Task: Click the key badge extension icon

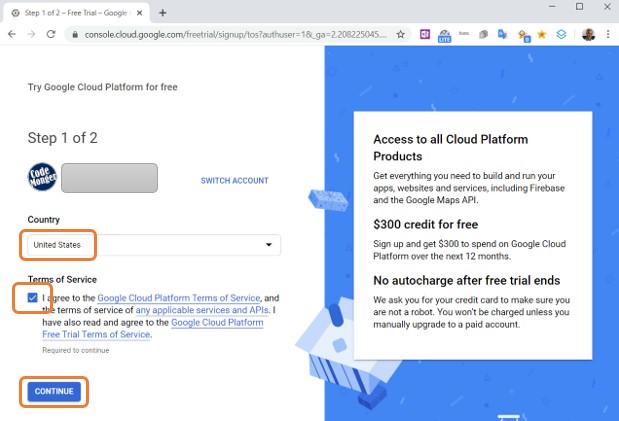Action: (x=523, y=36)
